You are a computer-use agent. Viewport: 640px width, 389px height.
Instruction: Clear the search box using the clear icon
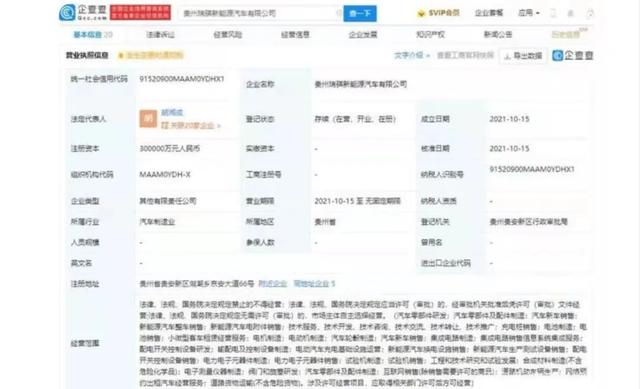(339, 13)
